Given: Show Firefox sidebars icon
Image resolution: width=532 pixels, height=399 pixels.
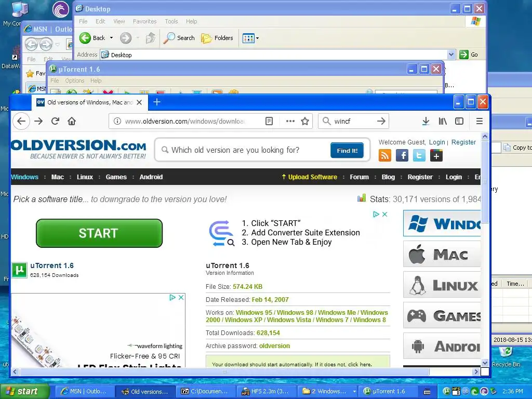Looking at the screenshot, I should pos(459,121).
